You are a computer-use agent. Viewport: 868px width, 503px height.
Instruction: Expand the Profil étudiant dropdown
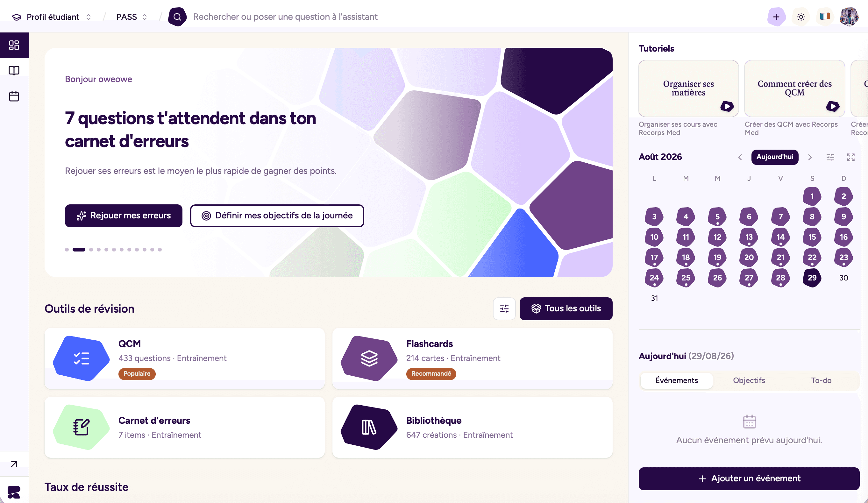52,17
